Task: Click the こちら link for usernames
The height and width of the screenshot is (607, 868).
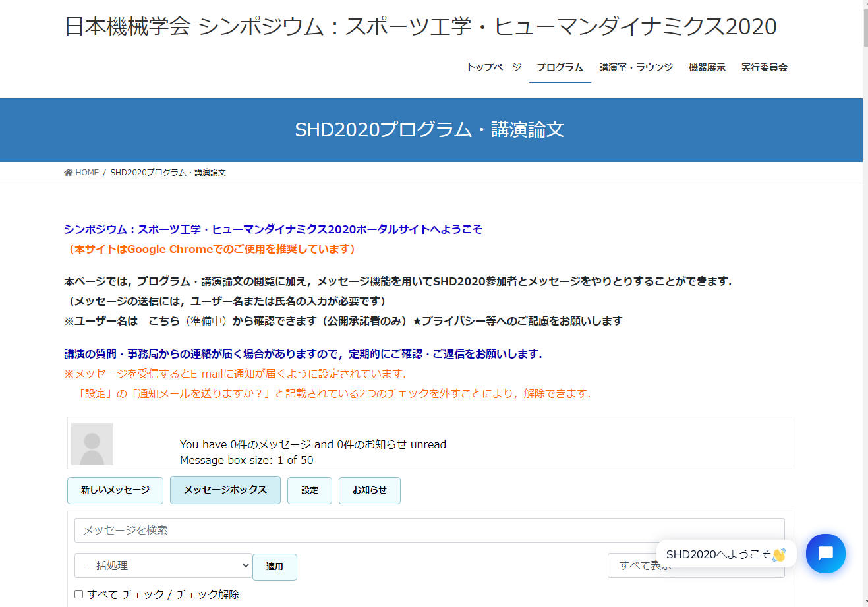Action: point(164,321)
